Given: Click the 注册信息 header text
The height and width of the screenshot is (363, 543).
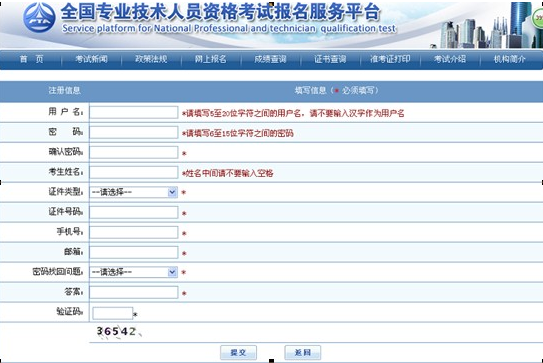Looking at the screenshot, I should (64, 90).
